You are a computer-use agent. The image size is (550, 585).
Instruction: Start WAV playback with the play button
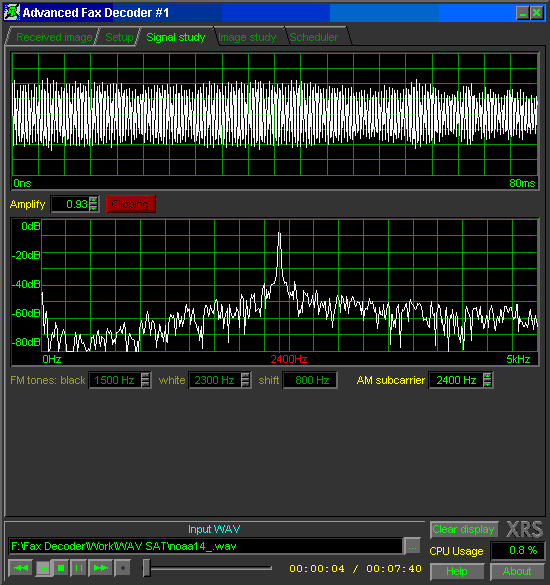coord(44,568)
